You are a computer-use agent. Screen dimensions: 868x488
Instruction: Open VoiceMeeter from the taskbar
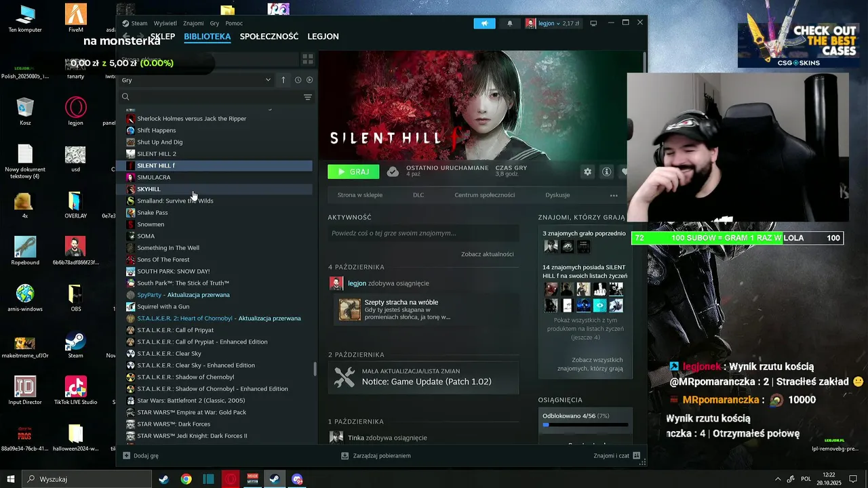coord(252,479)
